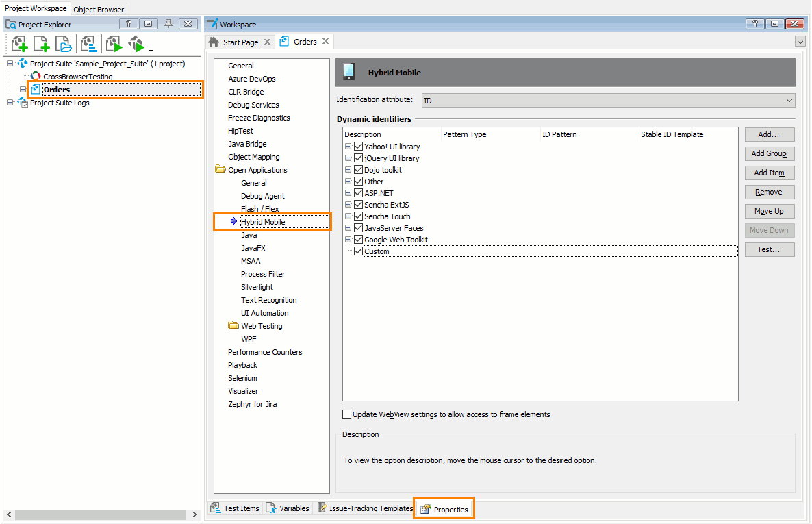
Task: Open the Variables tab
Action: click(x=288, y=508)
